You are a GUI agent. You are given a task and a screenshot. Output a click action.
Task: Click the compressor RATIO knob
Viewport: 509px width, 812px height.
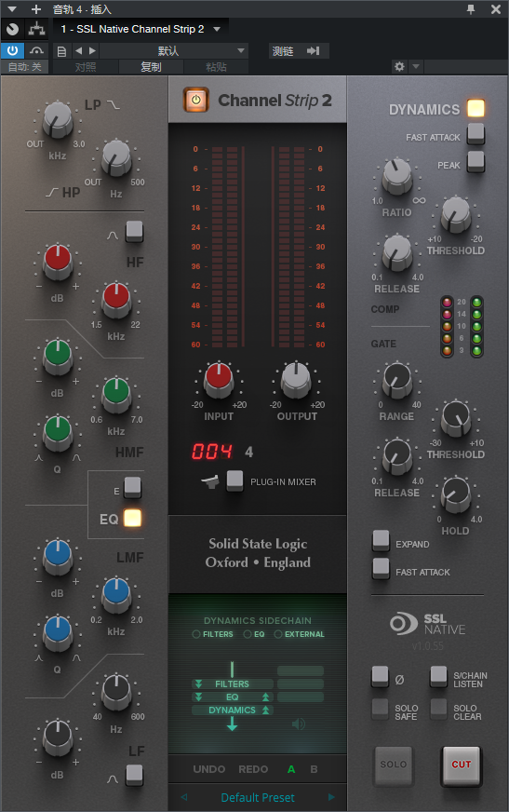click(396, 176)
